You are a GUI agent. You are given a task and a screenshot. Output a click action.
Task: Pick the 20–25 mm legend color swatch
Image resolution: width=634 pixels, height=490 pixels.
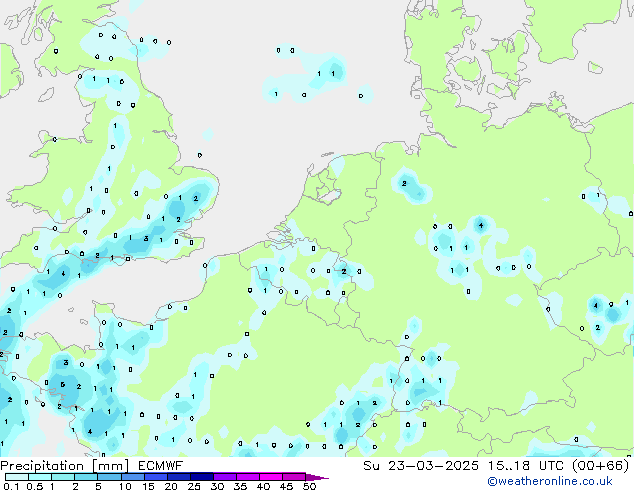pyautogui.click(x=178, y=477)
